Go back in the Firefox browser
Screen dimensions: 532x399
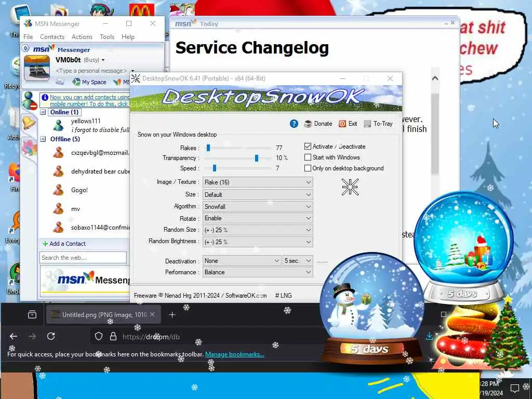[x=14, y=336]
